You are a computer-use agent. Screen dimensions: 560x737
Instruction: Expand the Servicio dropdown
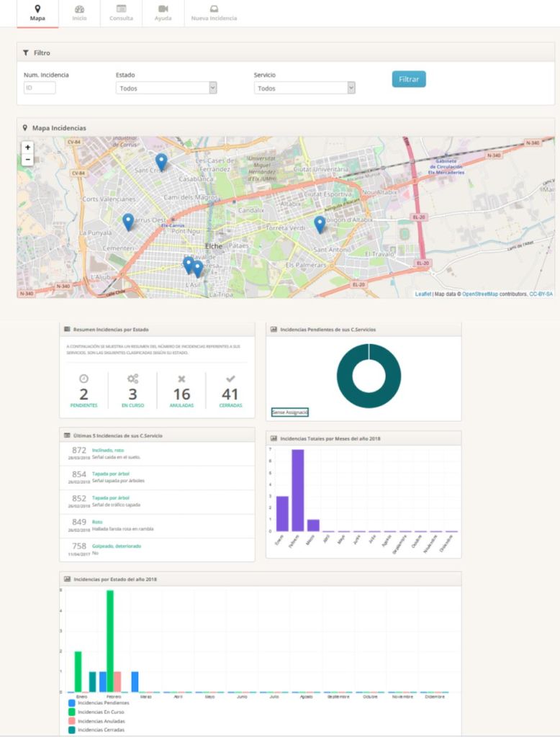(x=304, y=88)
